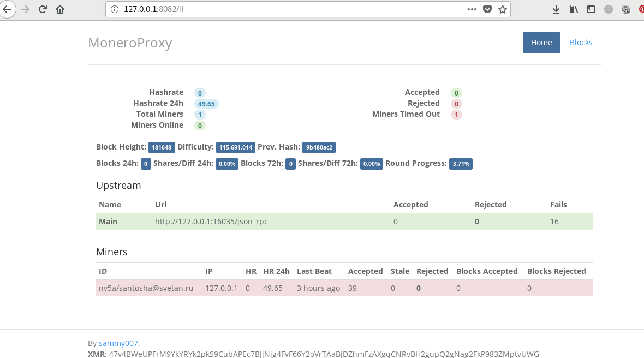Viewport: 644px width, 358px height.
Task: Open the sammy007 author link
Action: pyautogui.click(x=118, y=343)
